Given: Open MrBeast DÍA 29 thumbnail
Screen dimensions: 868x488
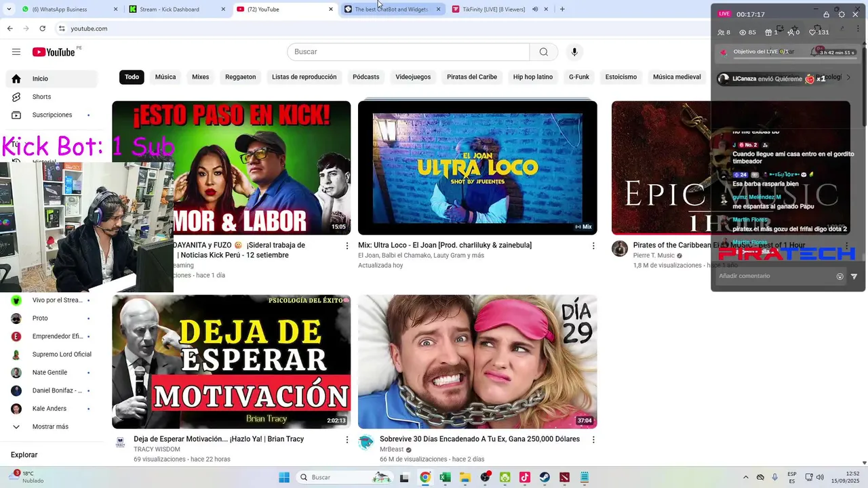Looking at the screenshot, I should (477, 362).
